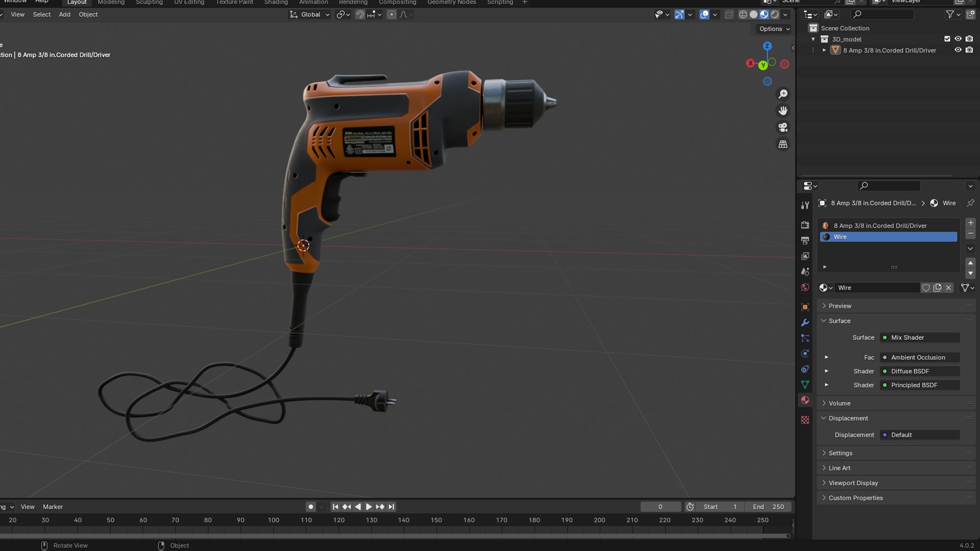Move the material slot up with the arrow

tap(970, 263)
